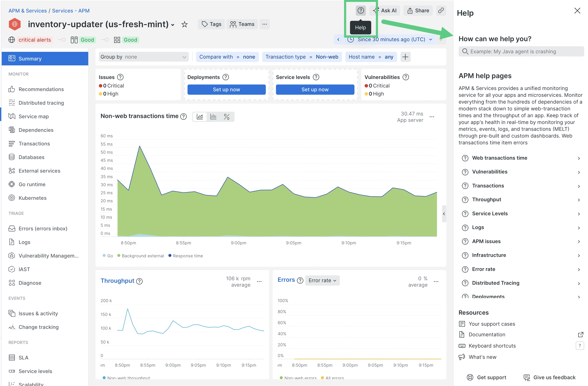Viewport: 588px width, 386px height.
Task: Switch chart to area line view
Action: tap(200, 117)
